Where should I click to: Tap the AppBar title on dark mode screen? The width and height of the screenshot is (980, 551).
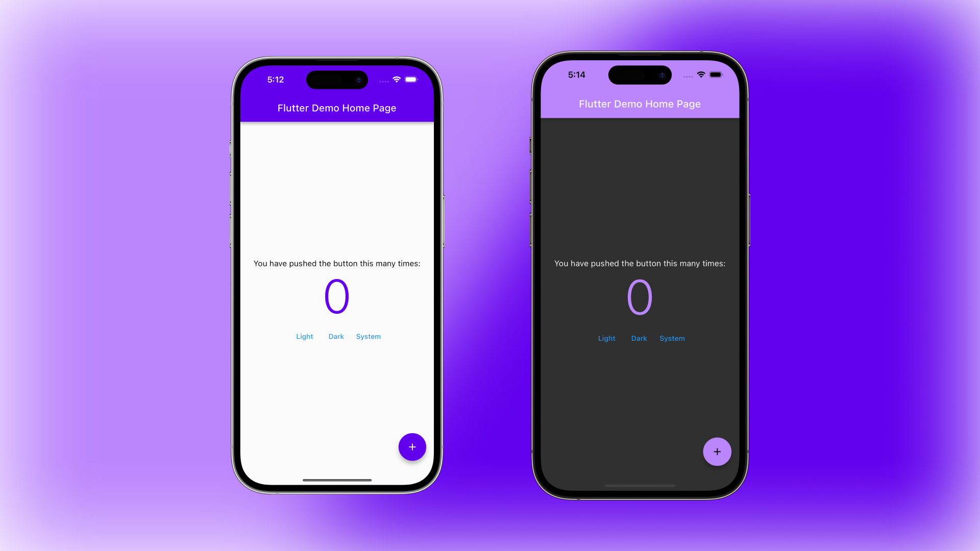(640, 104)
